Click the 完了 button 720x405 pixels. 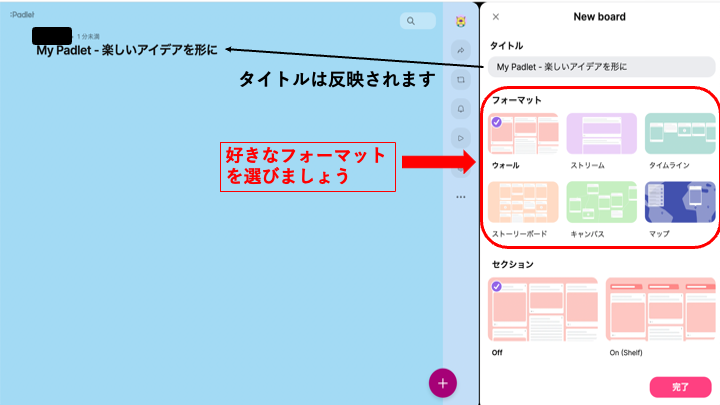pyautogui.click(x=680, y=386)
